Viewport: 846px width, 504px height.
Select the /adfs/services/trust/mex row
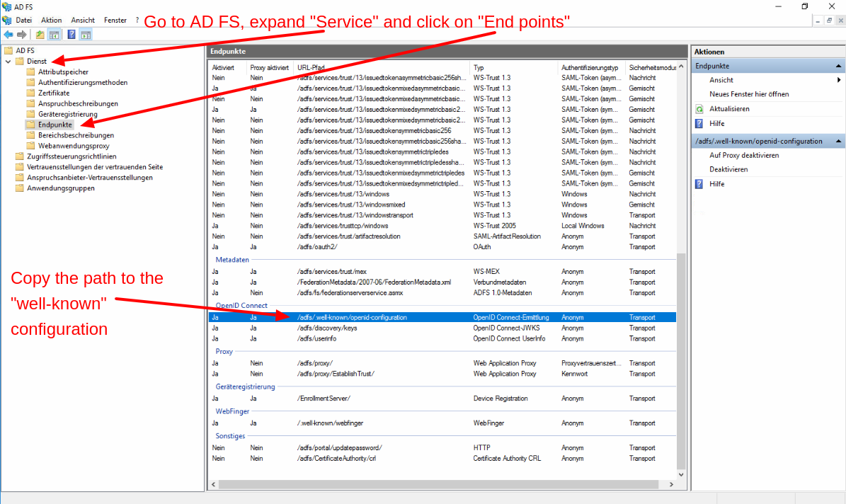(442, 271)
